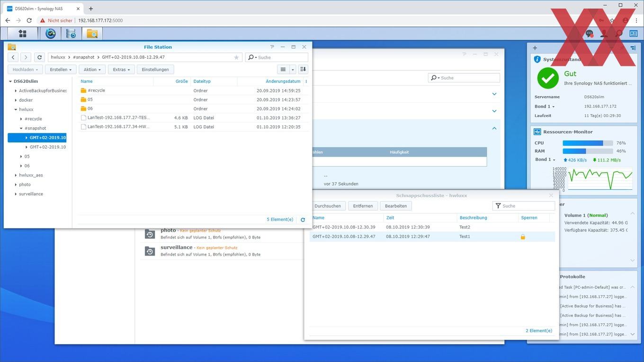Reload the browser page
Screen dimensions: 644x362
coord(29,20)
